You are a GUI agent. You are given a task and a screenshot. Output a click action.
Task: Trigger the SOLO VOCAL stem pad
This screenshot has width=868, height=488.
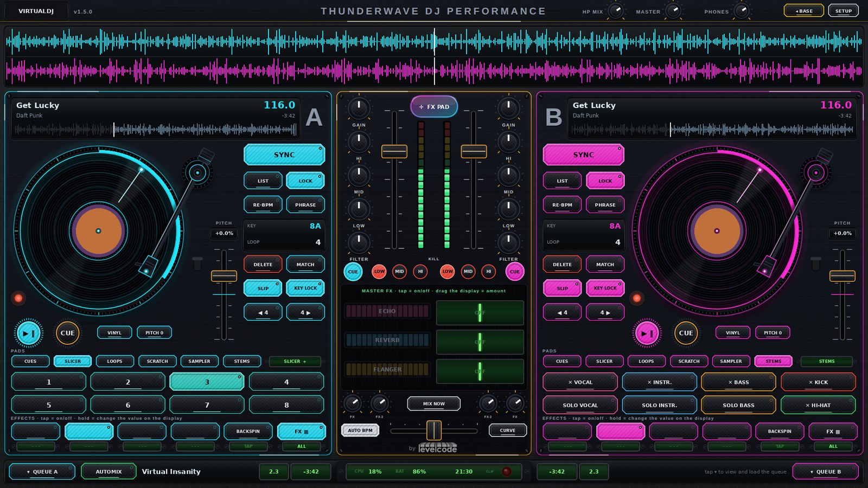click(x=580, y=405)
